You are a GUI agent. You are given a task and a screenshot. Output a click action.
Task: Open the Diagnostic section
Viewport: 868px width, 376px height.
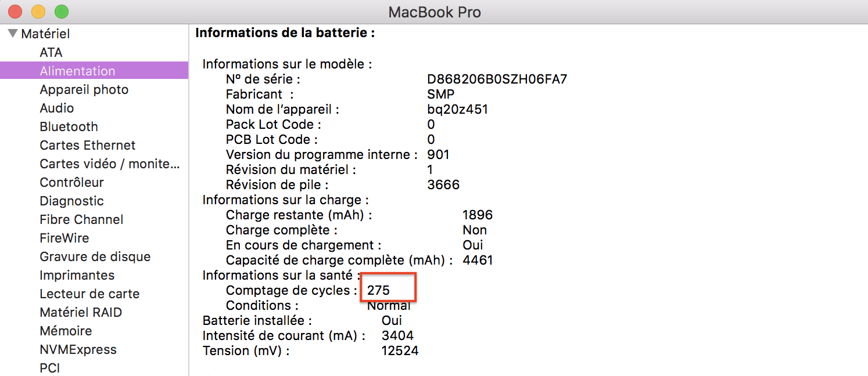click(71, 201)
